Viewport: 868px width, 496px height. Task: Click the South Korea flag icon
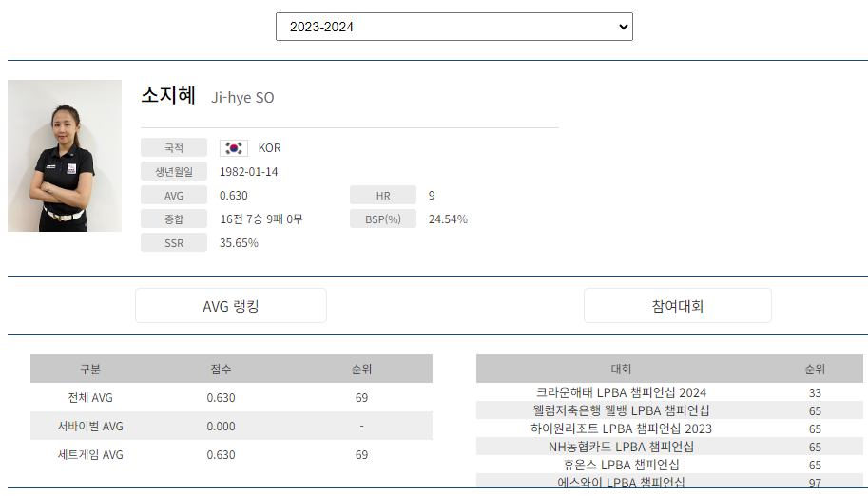234,148
